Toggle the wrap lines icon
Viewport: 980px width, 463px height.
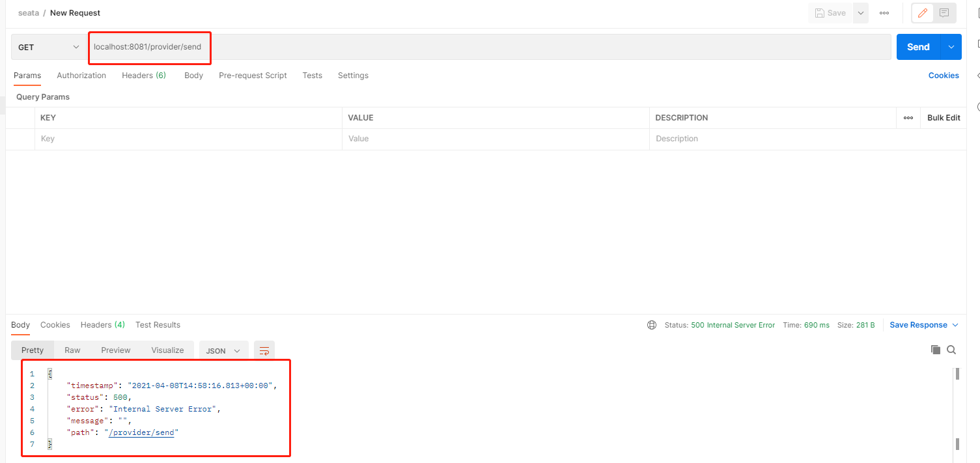coord(264,350)
